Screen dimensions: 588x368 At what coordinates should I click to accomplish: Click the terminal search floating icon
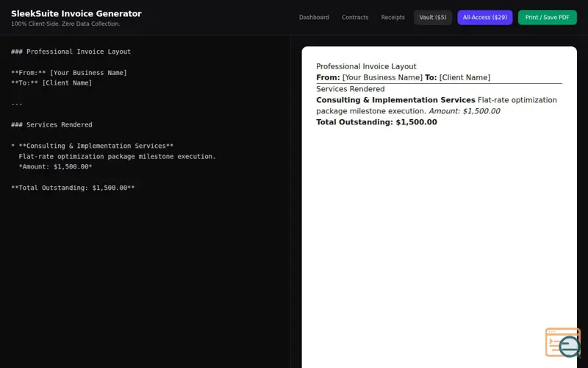[563, 342]
